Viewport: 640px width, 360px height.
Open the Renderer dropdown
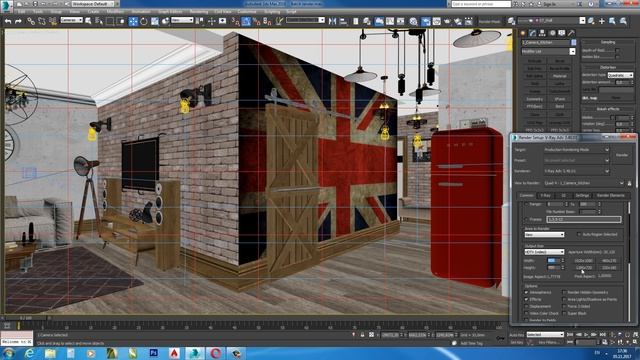click(x=576, y=171)
